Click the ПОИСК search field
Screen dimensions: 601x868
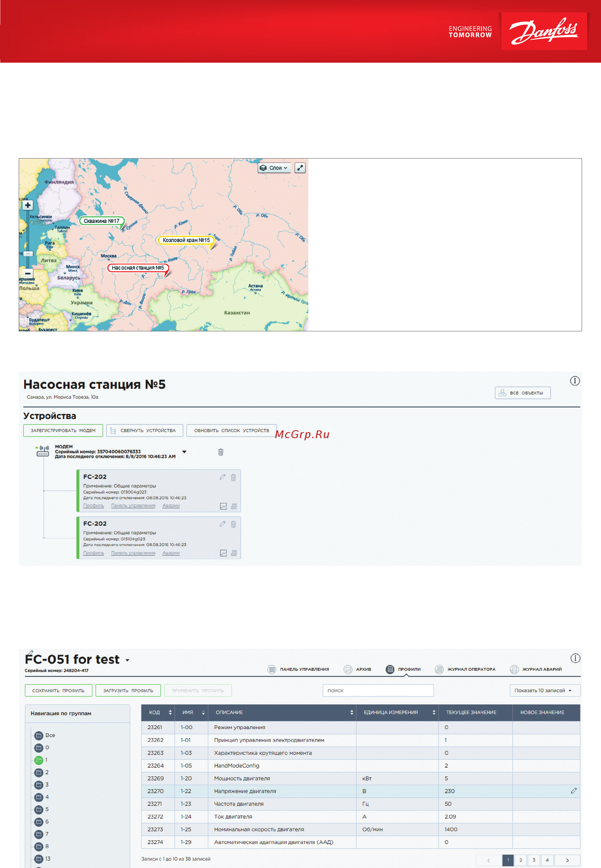(378, 690)
